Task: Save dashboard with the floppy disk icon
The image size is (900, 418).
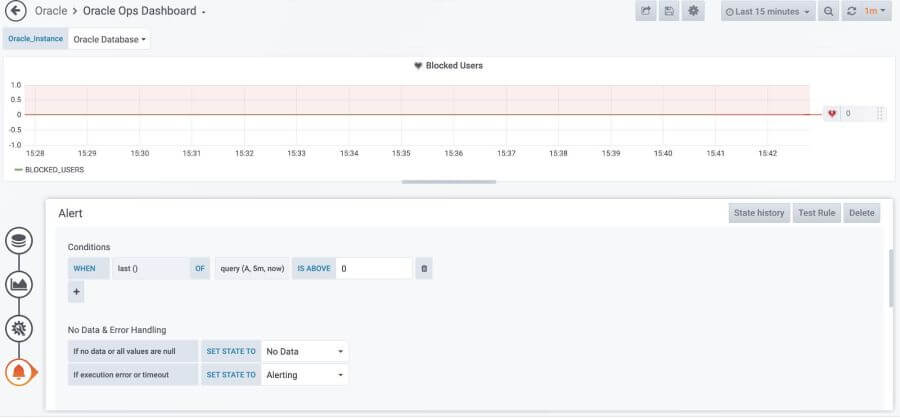Action: point(669,11)
